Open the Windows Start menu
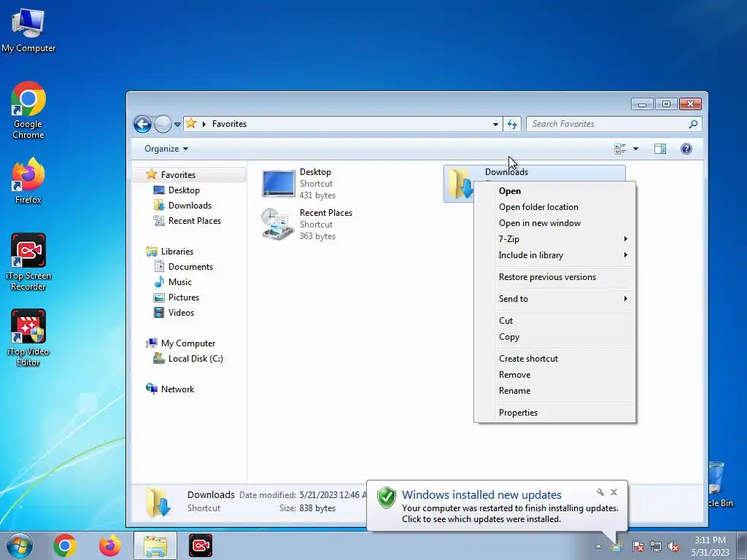This screenshot has height=560, width=747. 20,545
